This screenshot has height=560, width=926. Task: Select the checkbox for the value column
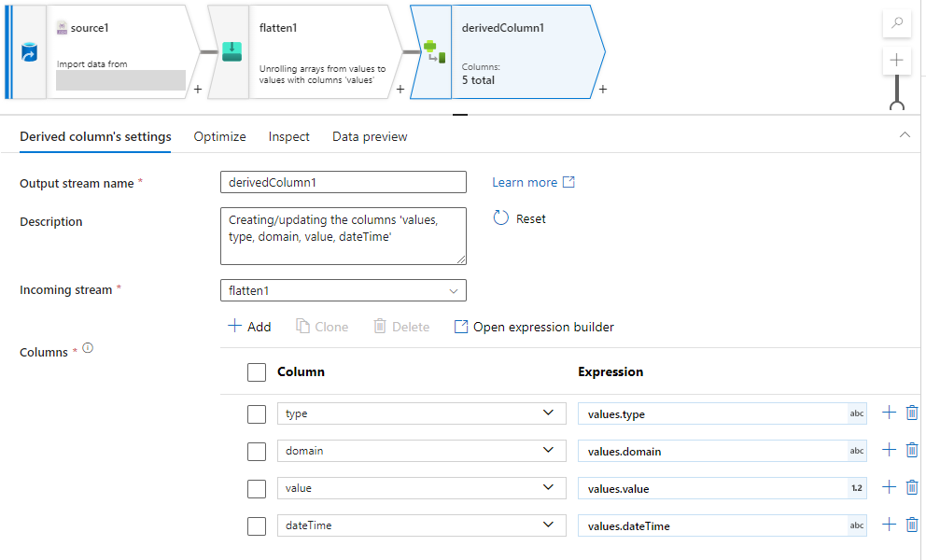coord(257,488)
